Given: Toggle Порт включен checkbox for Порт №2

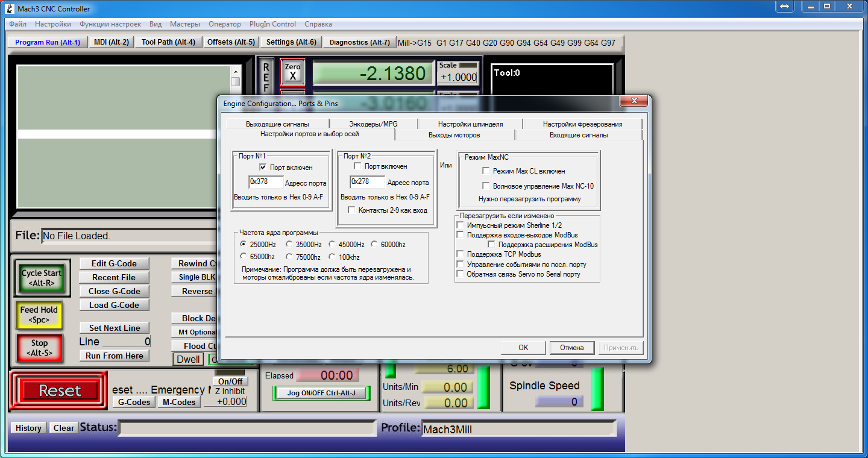Looking at the screenshot, I should (358, 166).
